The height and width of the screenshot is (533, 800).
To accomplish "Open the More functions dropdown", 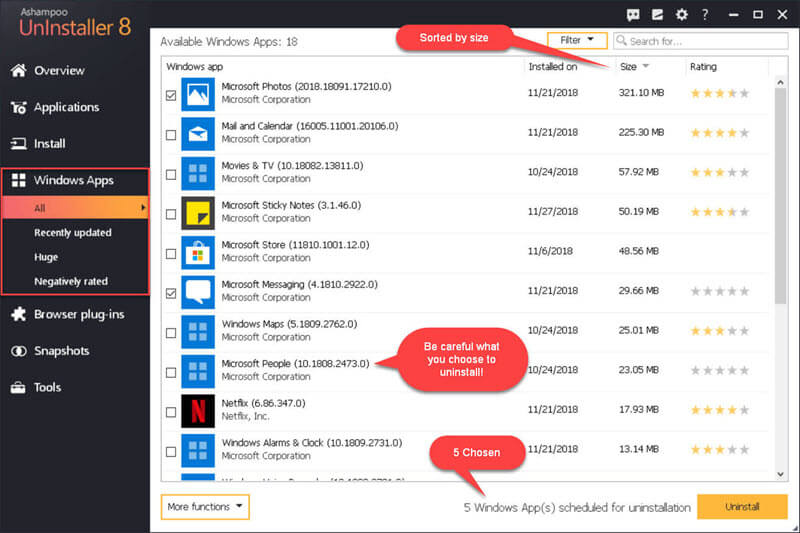I will pos(205,507).
